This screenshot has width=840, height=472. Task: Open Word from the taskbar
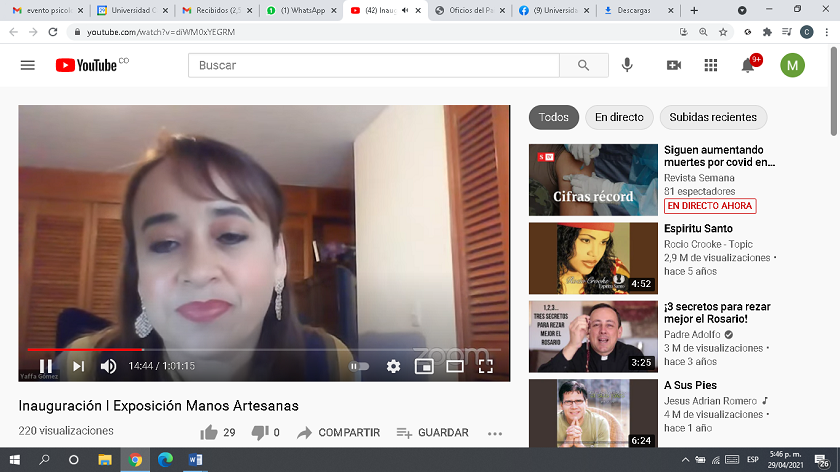[x=195, y=460]
